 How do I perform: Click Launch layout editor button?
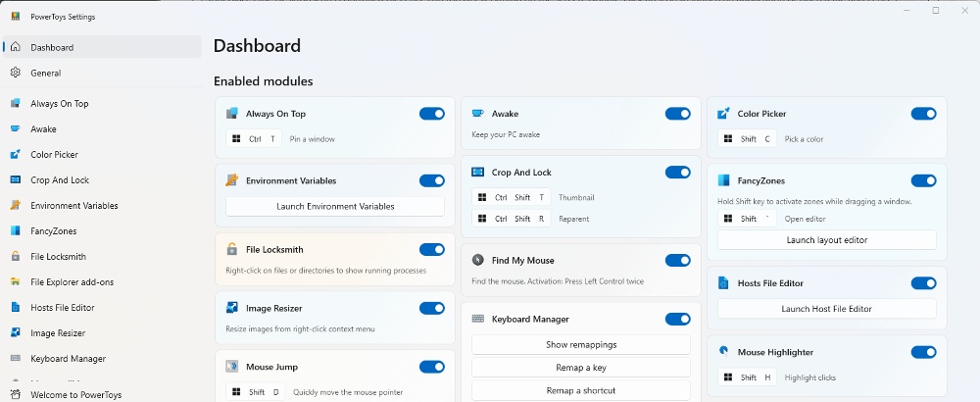click(x=827, y=240)
